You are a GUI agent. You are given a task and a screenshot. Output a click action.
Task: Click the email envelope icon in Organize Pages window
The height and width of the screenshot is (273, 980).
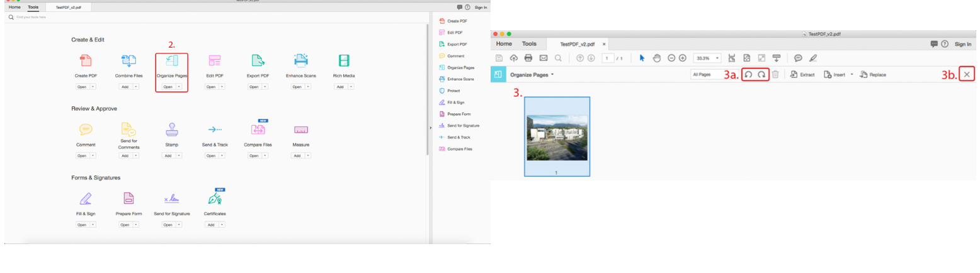(543, 58)
